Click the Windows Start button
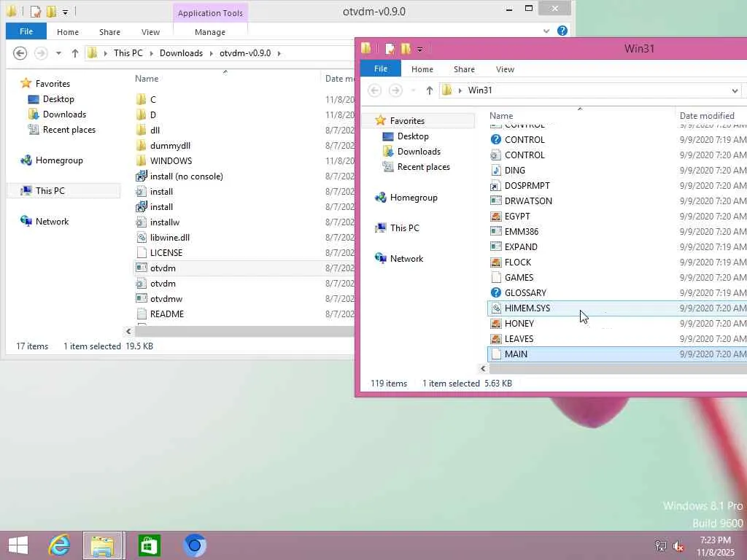747x560 pixels. (18, 545)
